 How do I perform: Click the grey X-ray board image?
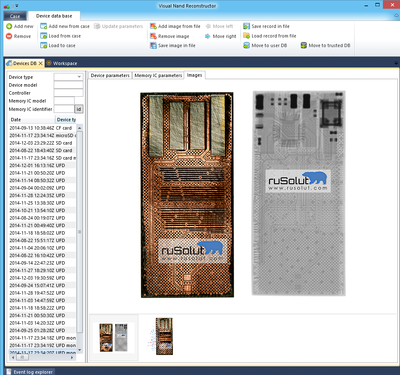(x=298, y=193)
